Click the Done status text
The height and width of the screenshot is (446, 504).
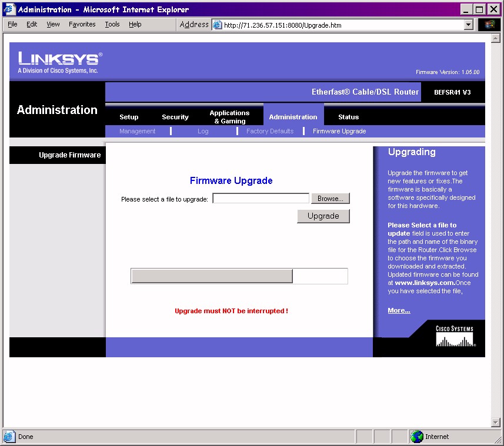coord(26,437)
